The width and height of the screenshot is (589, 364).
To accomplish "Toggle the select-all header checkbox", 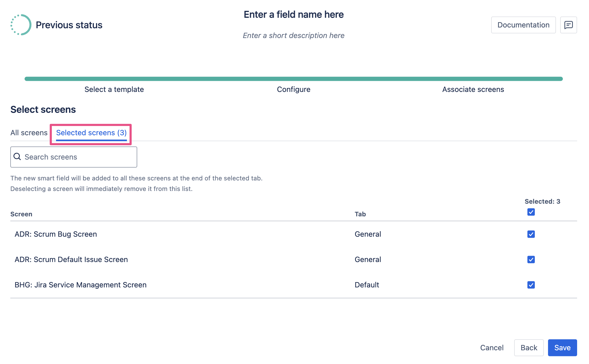I will 531,212.
